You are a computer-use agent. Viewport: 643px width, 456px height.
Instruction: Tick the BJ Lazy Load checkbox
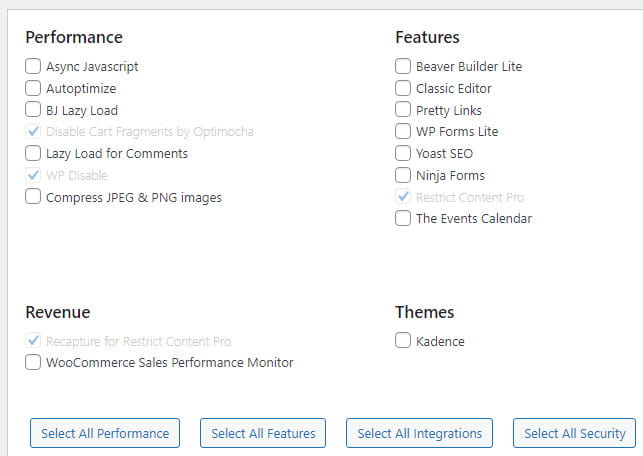point(34,110)
